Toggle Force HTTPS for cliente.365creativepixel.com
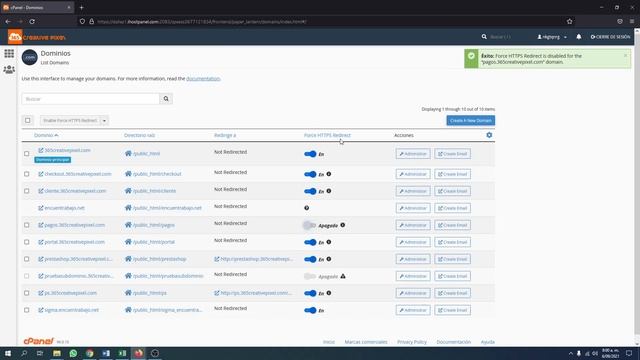 click(x=310, y=191)
